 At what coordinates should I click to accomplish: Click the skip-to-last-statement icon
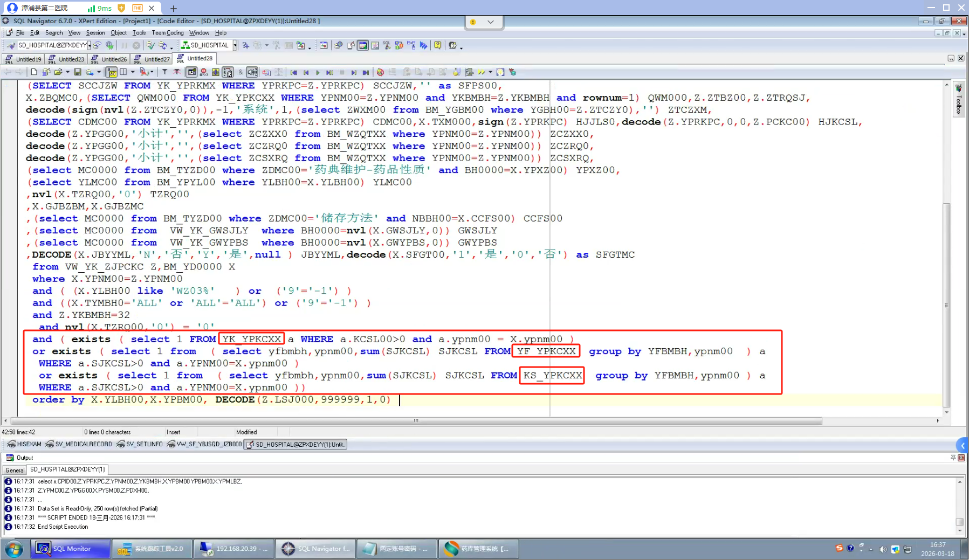coord(366,72)
